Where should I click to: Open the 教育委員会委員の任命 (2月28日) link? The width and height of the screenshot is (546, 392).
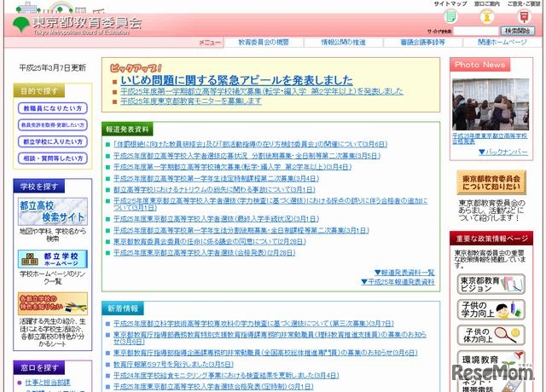210,241
